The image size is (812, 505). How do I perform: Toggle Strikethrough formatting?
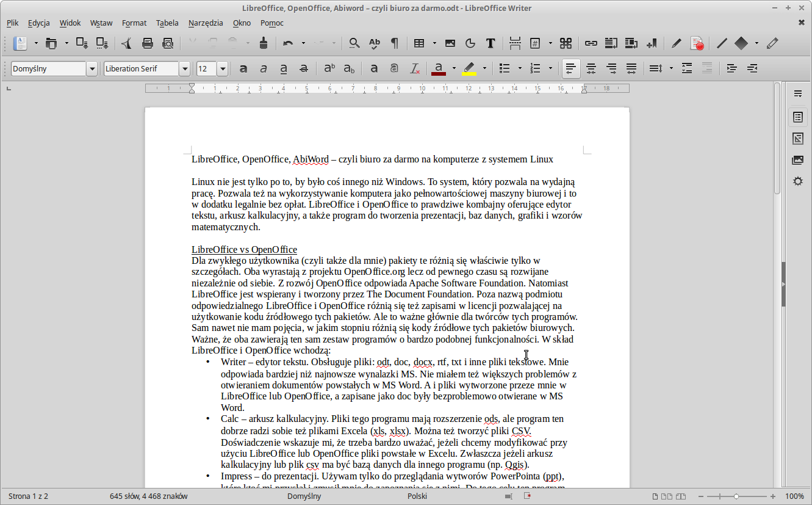click(x=304, y=68)
